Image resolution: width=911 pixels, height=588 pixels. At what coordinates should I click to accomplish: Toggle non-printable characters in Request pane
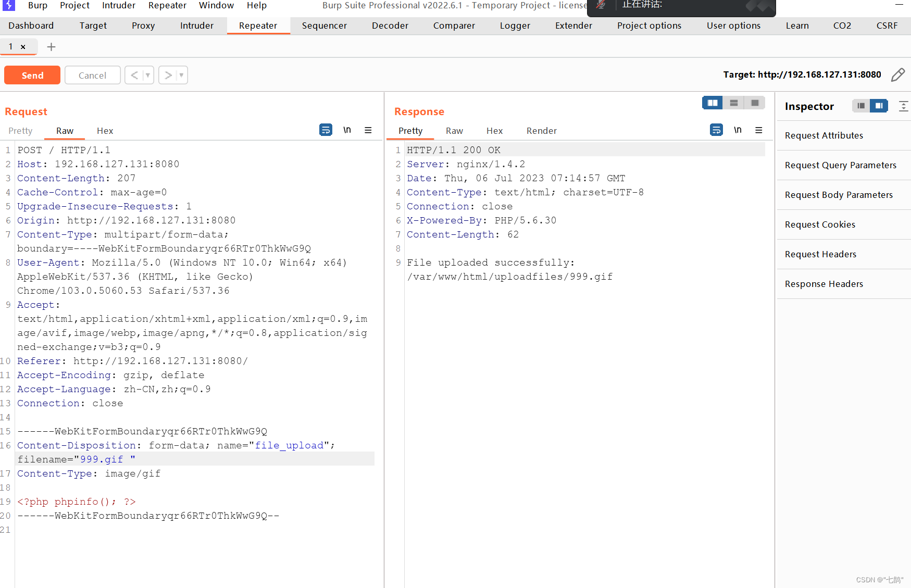click(347, 130)
